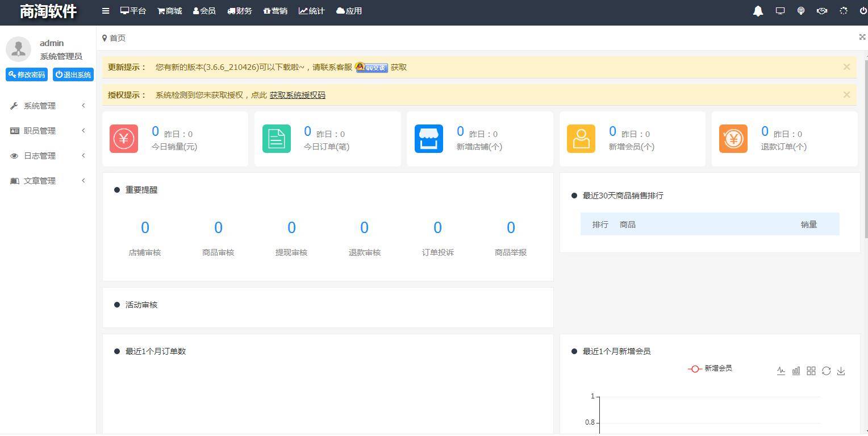Click the 修改密码 button under admin
Viewport: 868px width, 436px height.
[26, 74]
